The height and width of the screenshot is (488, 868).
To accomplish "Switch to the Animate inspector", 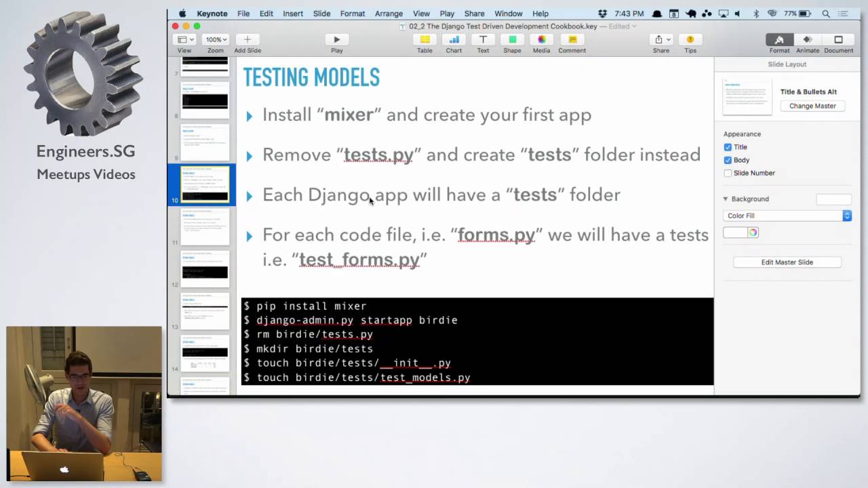I will [807, 40].
